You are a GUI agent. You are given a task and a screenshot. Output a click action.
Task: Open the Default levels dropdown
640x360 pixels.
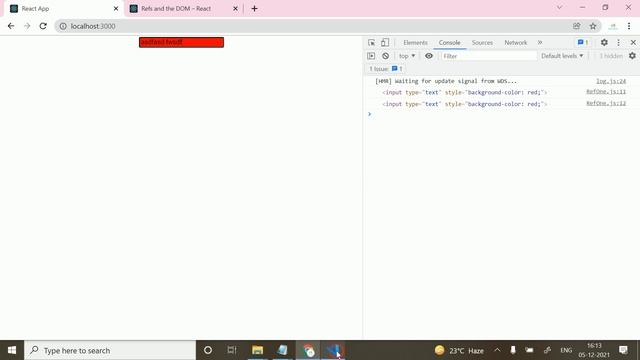562,56
